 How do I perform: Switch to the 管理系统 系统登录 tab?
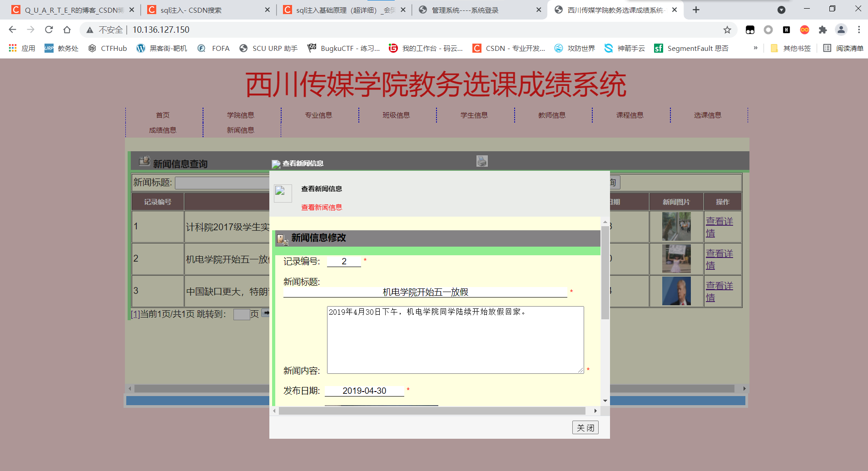pyautogui.click(x=479, y=10)
